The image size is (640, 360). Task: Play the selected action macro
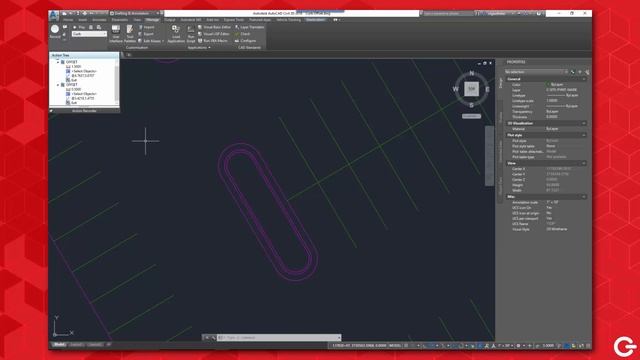pyautogui.click(x=79, y=27)
